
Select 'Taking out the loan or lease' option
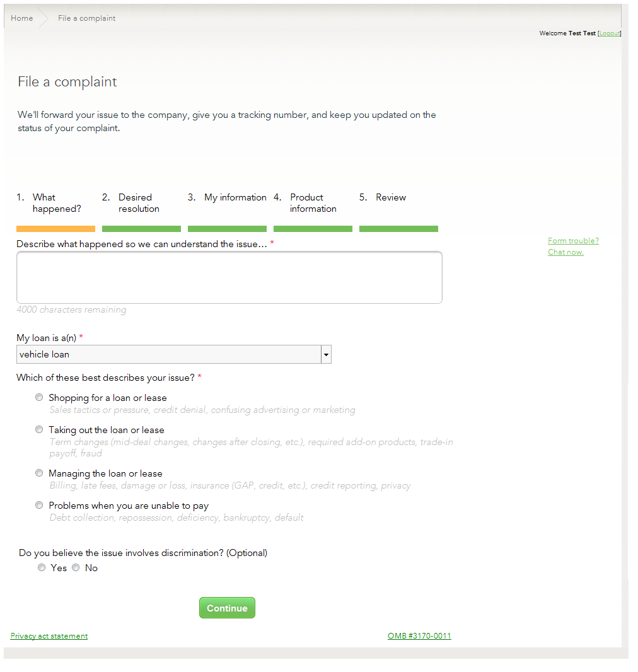click(x=40, y=430)
